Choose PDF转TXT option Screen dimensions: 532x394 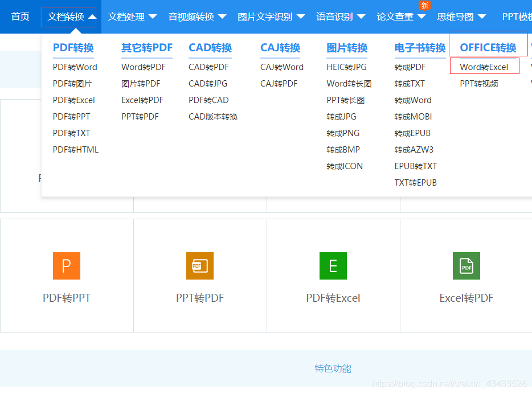[x=71, y=133]
